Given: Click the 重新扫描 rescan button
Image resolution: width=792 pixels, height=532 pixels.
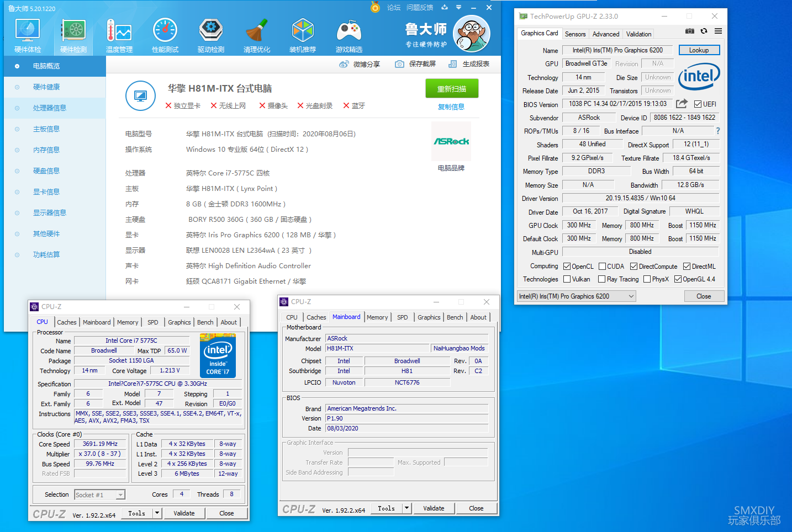Looking at the screenshot, I should (452, 89).
